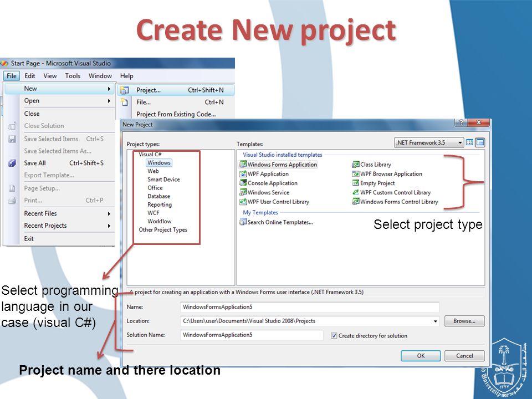Open the View menu
Screen dimensions: 532x399
(50, 76)
